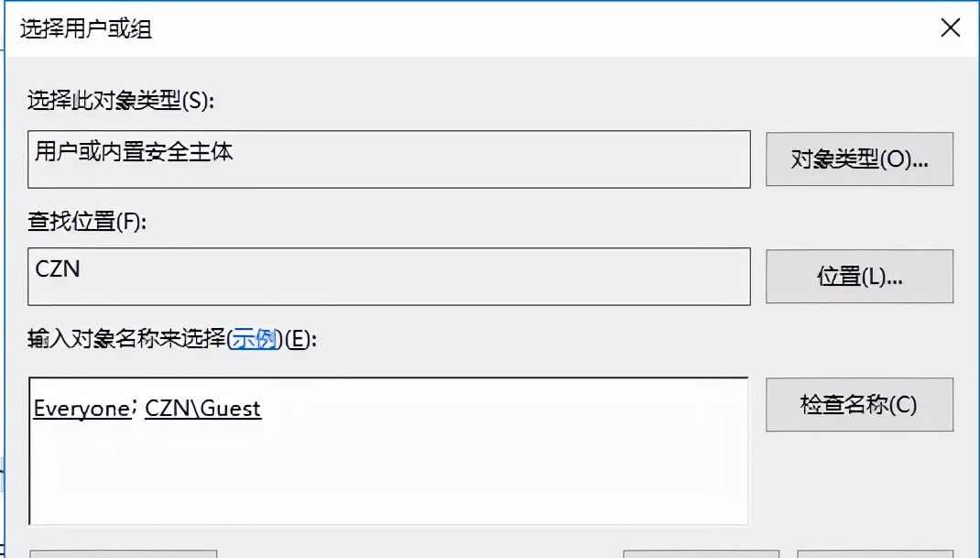Viewport: 980px width, 558px height.
Task: Open the 示例 examples link
Action: [254, 339]
